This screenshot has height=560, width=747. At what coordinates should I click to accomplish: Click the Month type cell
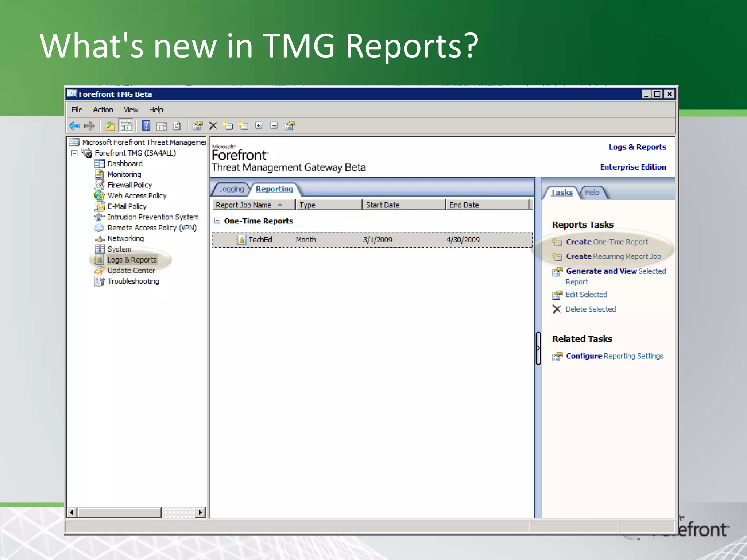pos(306,240)
